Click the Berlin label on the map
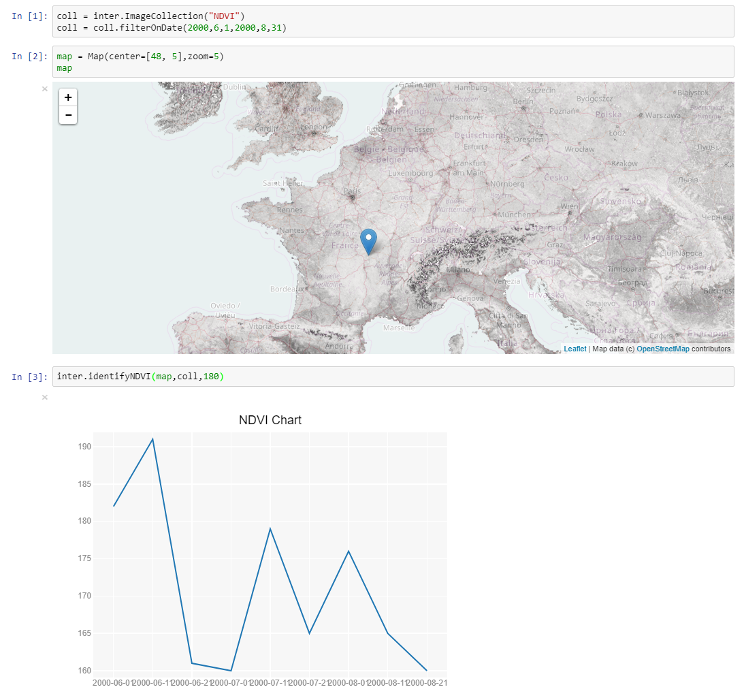The height and width of the screenshot is (700, 744). tap(523, 101)
